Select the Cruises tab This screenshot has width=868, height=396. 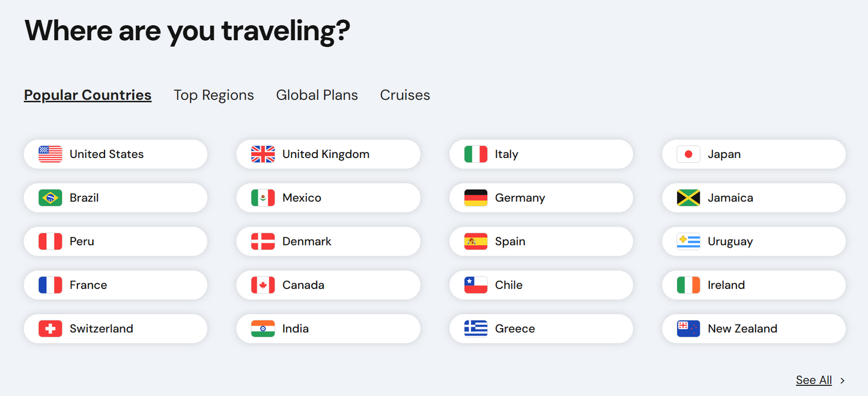[404, 94]
